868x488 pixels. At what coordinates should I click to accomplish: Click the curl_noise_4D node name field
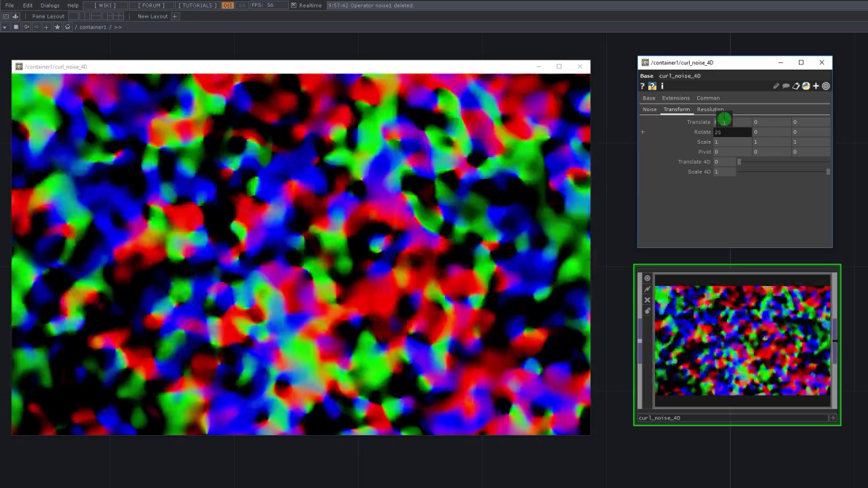[x=733, y=418]
